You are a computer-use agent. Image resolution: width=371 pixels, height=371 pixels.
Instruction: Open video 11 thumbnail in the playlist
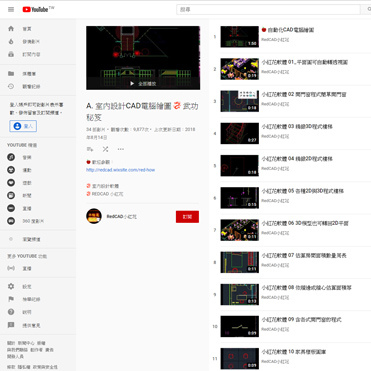click(239, 359)
